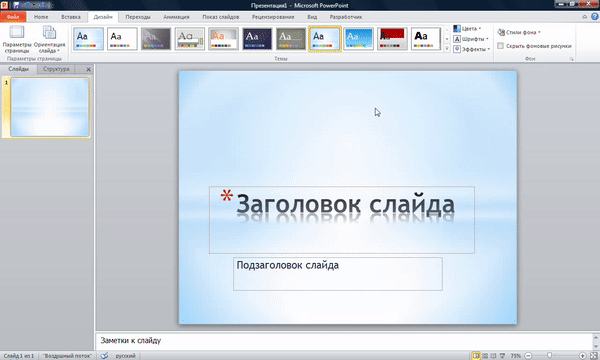Click the notes pane scroll up arrow
The image size is (600, 360).
596,337
